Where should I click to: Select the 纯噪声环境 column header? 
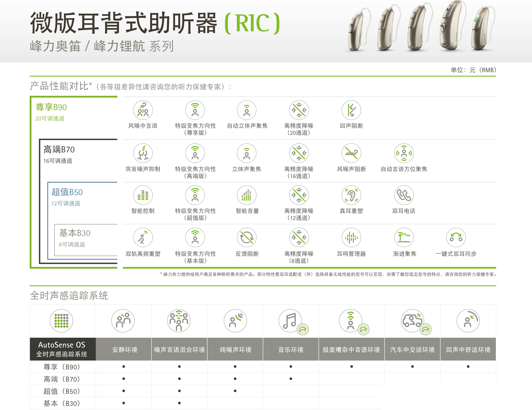click(235, 349)
